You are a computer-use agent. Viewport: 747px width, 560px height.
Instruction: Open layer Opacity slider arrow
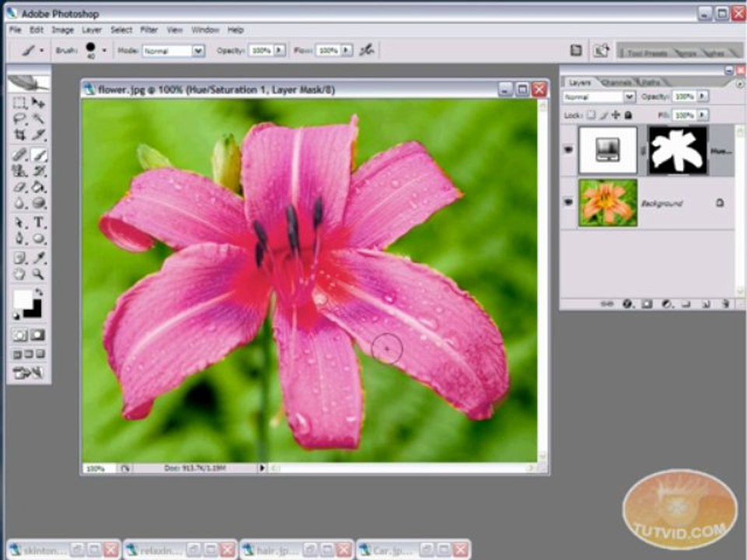(x=702, y=96)
